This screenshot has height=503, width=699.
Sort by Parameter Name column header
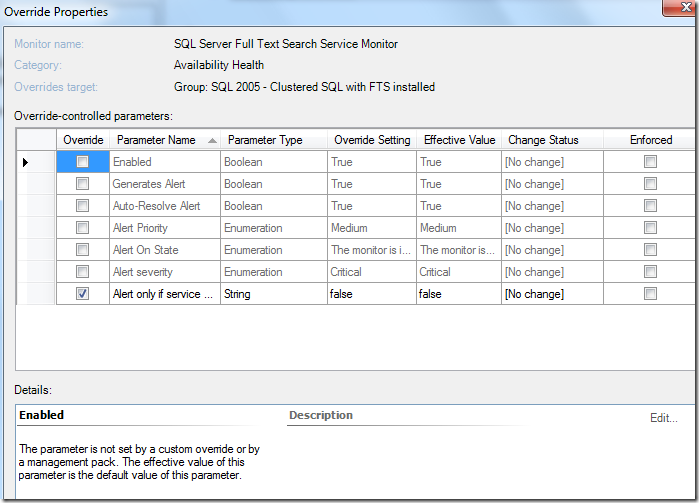click(x=165, y=140)
